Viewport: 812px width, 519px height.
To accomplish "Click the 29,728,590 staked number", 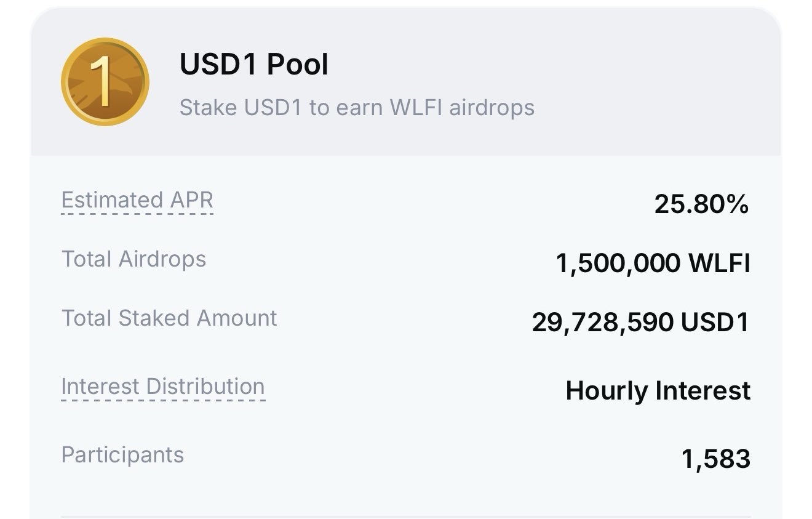I will [x=602, y=322].
